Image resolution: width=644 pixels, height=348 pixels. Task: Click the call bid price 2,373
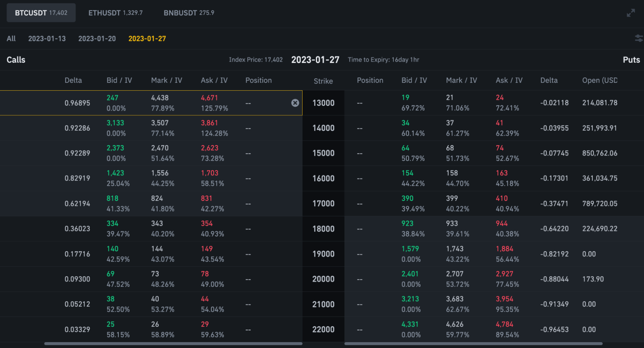115,148
